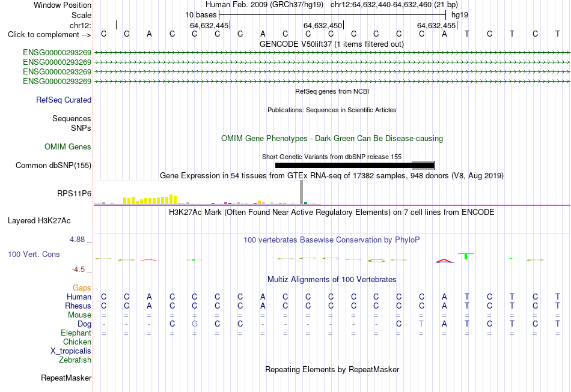Viewport: 571px width, 392px height.
Task: Click the Zebrafish species label
Action: 75,360
